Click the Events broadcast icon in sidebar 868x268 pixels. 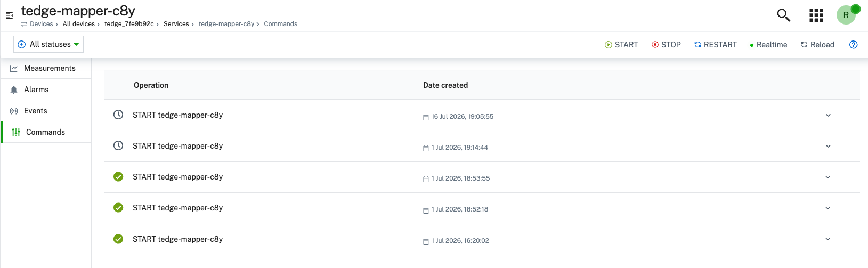(14, 111)
